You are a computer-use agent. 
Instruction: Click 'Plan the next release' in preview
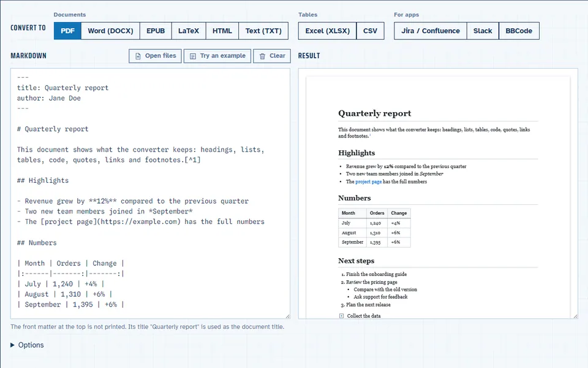click(x=368, y=305)
